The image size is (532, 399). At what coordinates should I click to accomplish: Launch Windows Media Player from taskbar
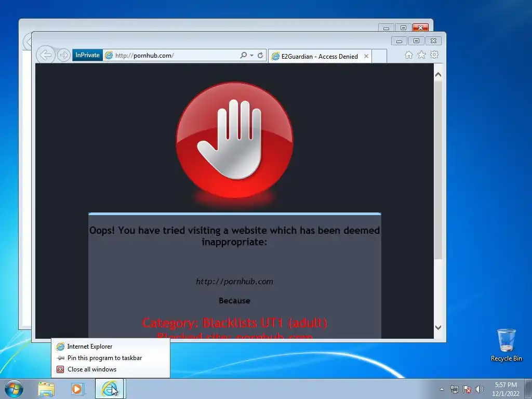tap(77, 389)
